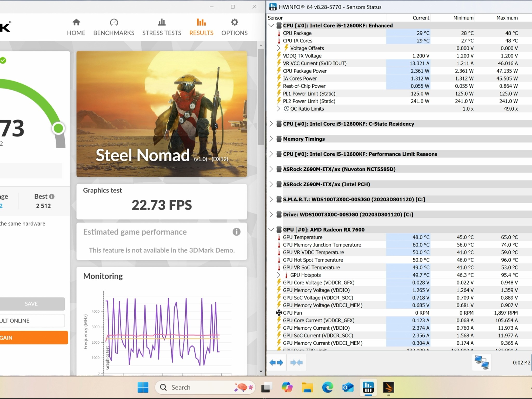Click HWiNFO expand columns arrows icon

[276, 362]
